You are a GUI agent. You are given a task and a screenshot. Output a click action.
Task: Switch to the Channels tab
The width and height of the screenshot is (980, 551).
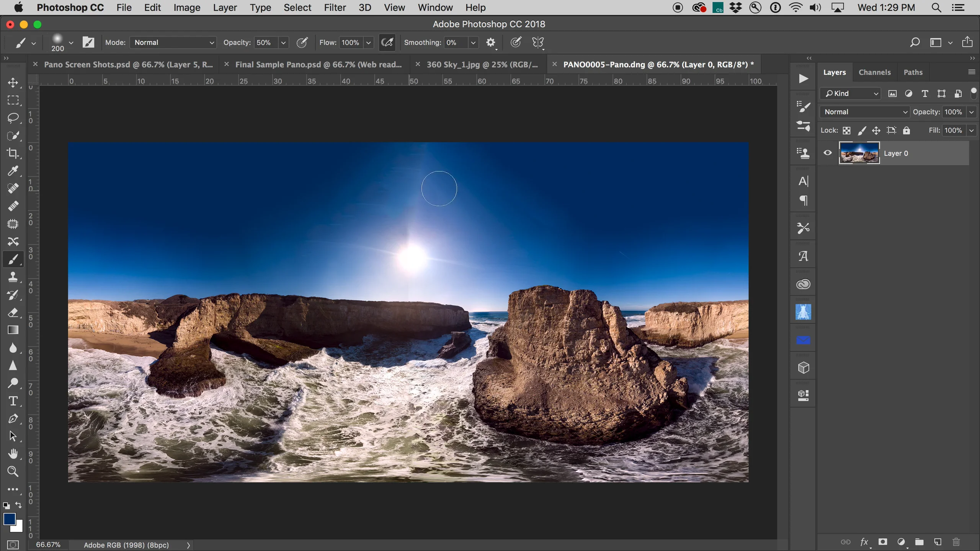(x=874, y=72)
